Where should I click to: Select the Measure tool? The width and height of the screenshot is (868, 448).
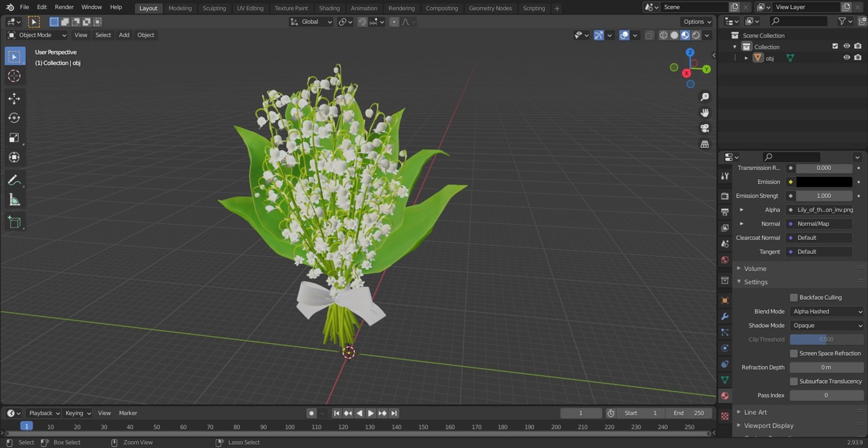click(14, 200)
